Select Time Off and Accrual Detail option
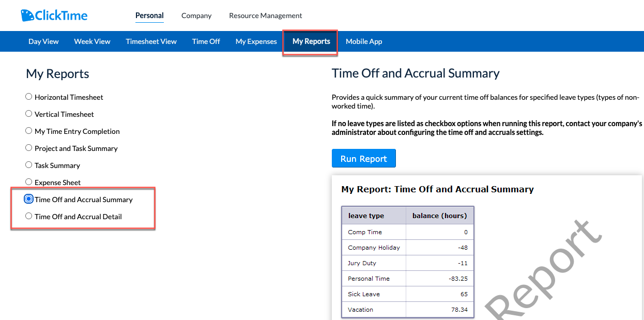The width and height of the screenshot is (644, 320). [x=29, y=216]
